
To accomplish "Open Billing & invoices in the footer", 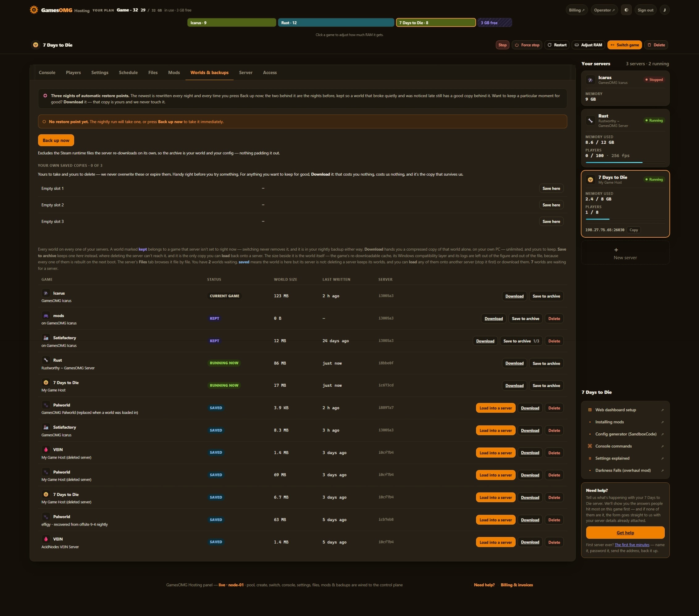I will pos(517,585).
